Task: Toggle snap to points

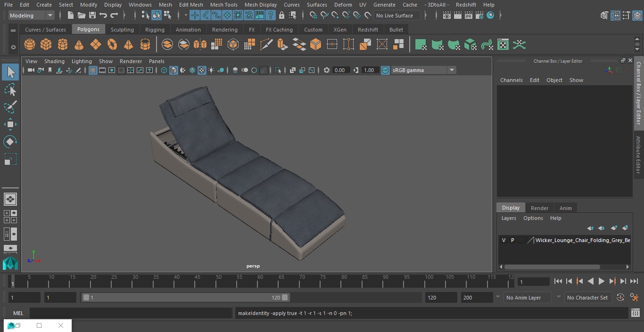Action: (x=335, y=16)
